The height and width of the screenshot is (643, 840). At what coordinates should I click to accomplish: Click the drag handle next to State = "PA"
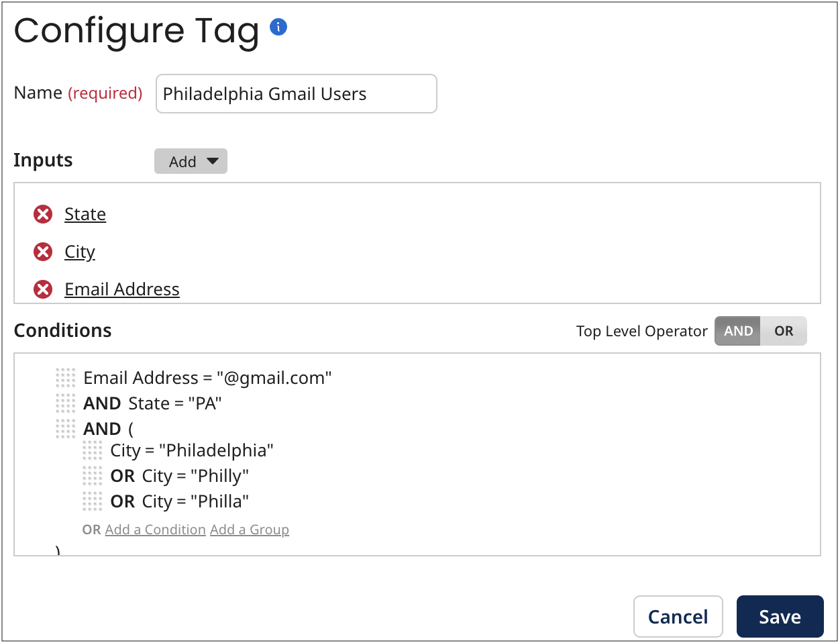click(x=65, y=403)
